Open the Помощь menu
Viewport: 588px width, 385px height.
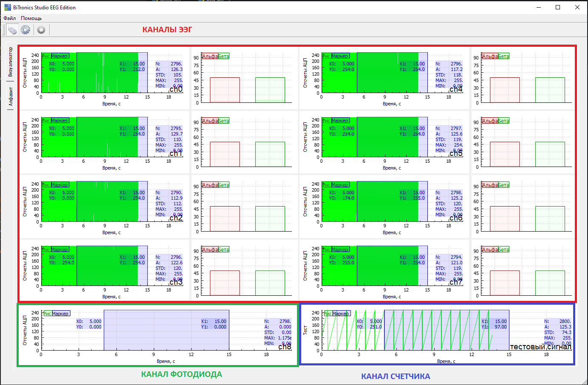coord(31,18)
